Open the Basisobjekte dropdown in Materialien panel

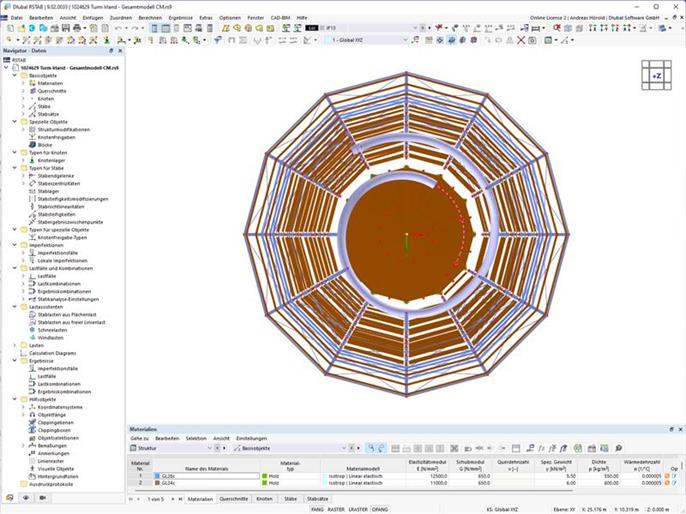tap(343, 448)
